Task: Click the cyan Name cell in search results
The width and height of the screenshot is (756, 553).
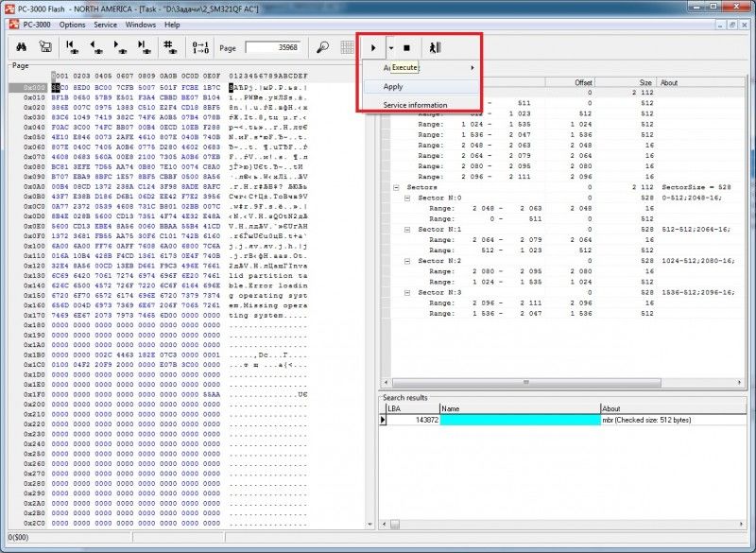Action: tap(521, 420)
